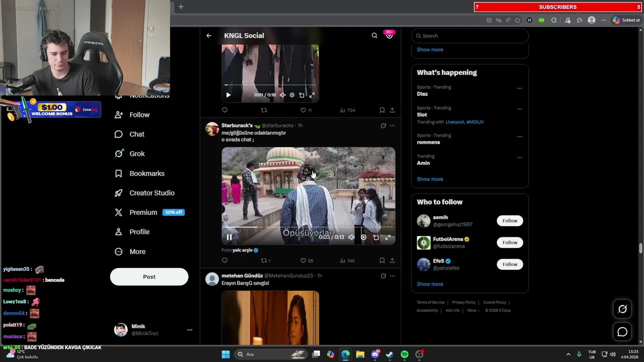Open settings on Starburack's video
This screenshot has width=644, height=362.
point(364,237)
